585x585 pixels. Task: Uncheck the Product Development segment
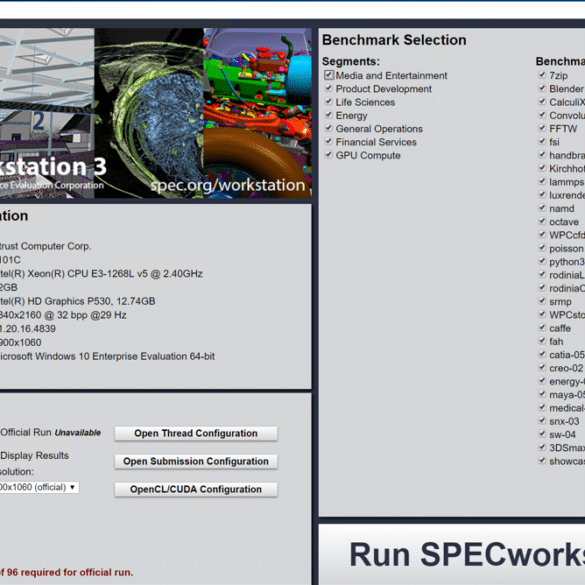[329, 88]
